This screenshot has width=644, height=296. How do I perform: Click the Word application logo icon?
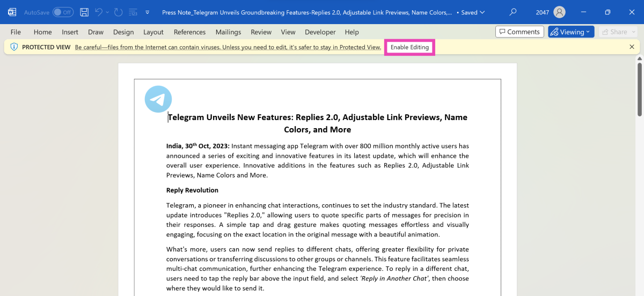coord(12,12)
